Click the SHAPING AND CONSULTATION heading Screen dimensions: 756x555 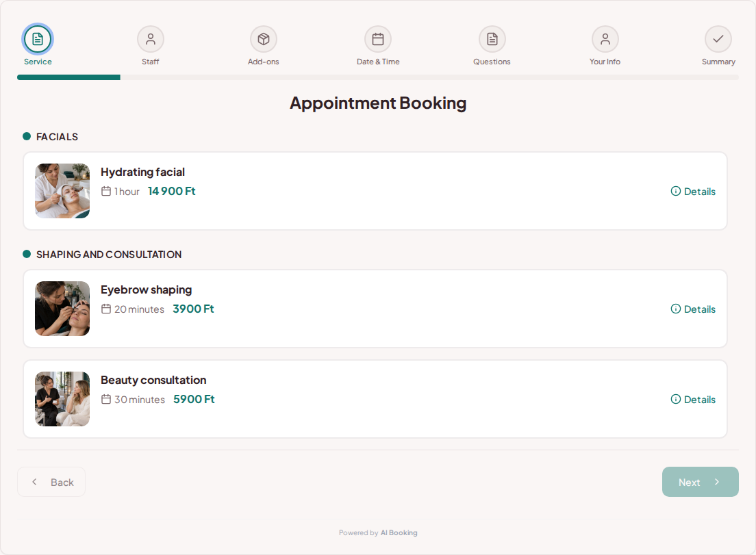[x=109, y=255]
